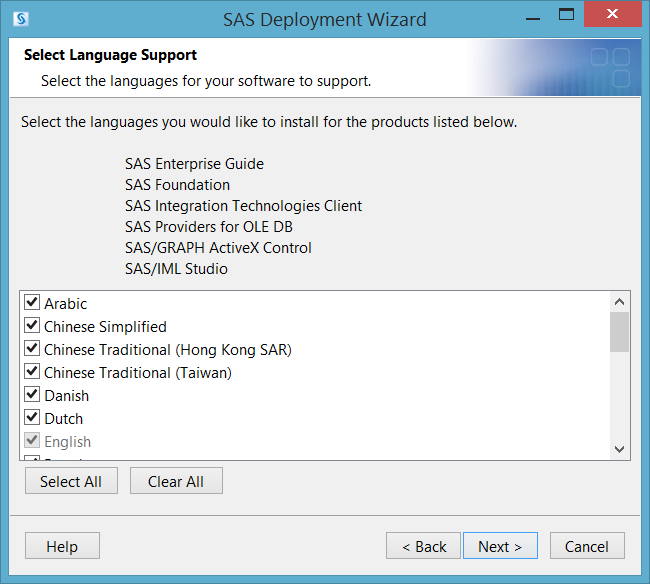
Task: Click the 'Select Language Support' heading
Action: pyautogui.click(x=110, y=55)
